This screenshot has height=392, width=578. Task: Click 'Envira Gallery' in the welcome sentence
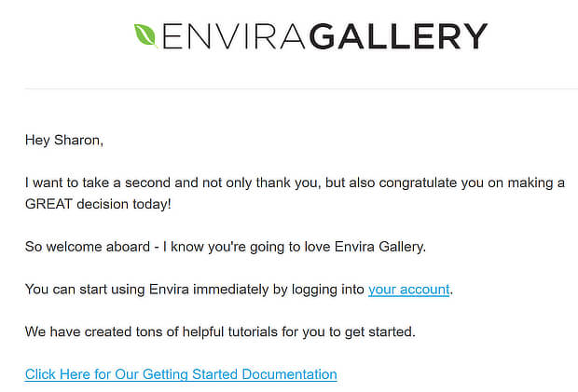[x=380, y=247]
